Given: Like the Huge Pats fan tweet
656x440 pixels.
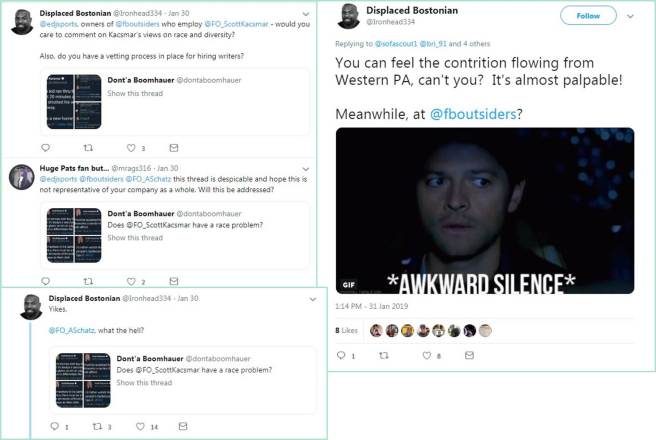Looking at the screenshot, I should 131,281.
